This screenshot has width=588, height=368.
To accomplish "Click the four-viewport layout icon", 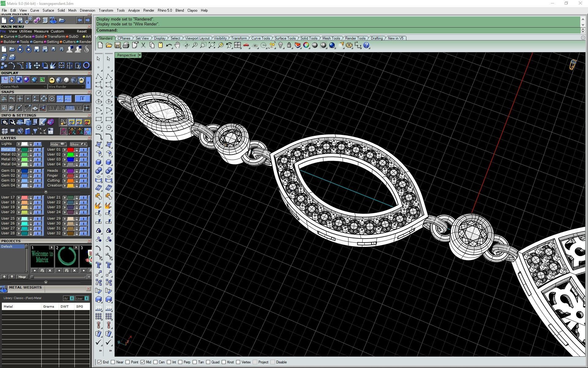I will (237, 45).
